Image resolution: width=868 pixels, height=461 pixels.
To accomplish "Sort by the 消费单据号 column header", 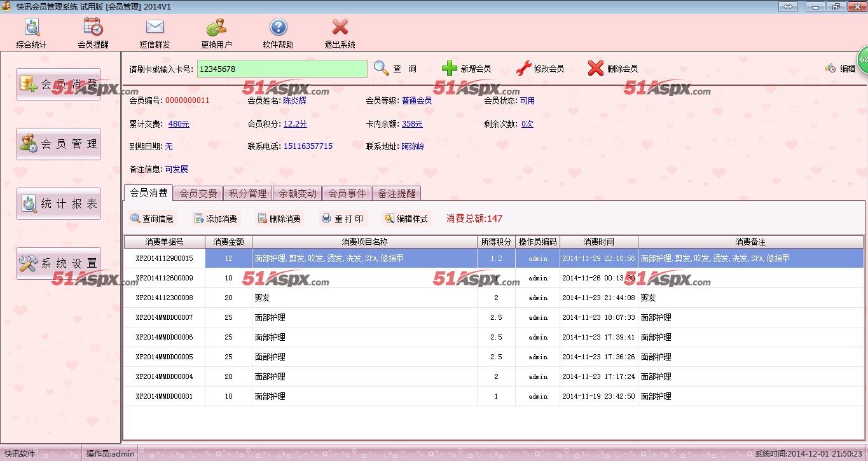I will (165, 242).
